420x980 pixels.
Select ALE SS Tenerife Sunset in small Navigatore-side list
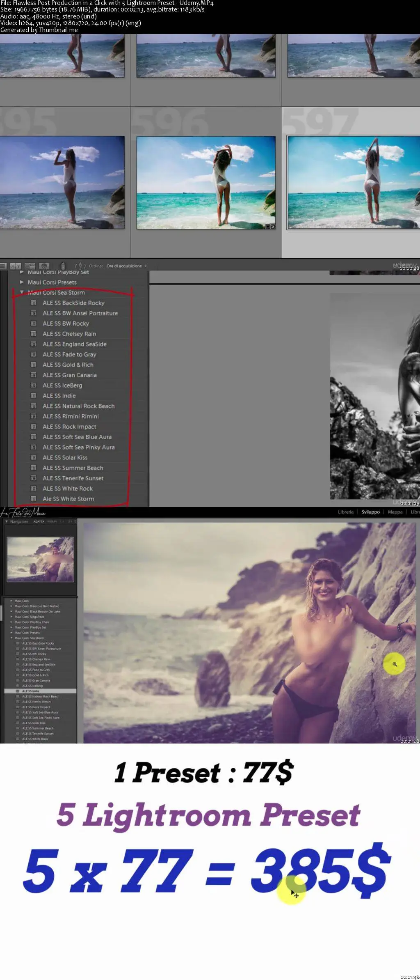point(40,734)
